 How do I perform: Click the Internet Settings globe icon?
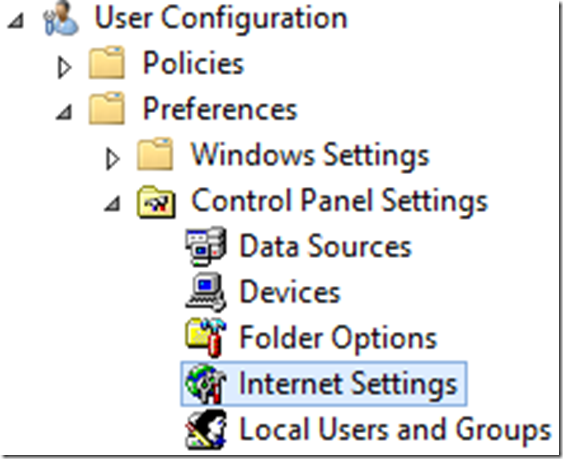tap(205, 384)
